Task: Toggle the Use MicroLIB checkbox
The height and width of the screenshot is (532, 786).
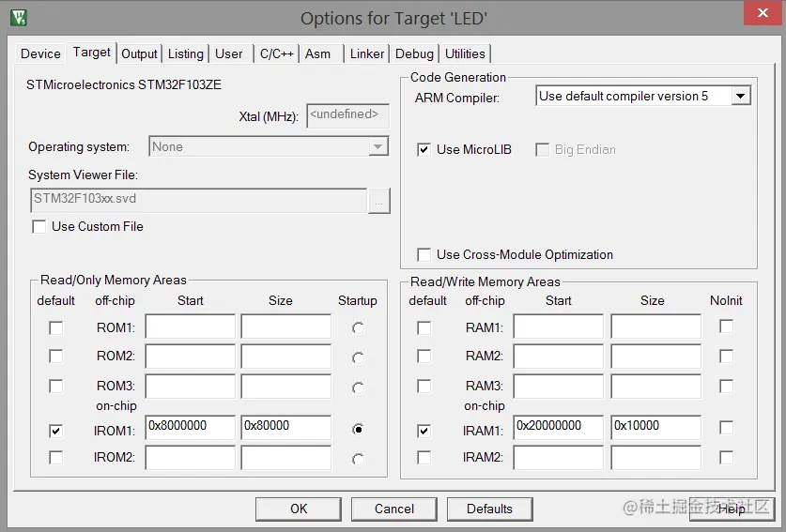Action: 424,149
